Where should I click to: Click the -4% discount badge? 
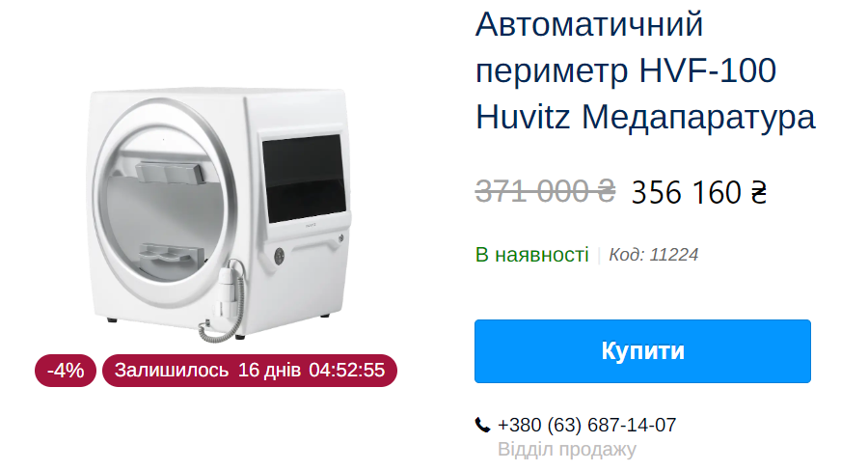click(66, 371)
